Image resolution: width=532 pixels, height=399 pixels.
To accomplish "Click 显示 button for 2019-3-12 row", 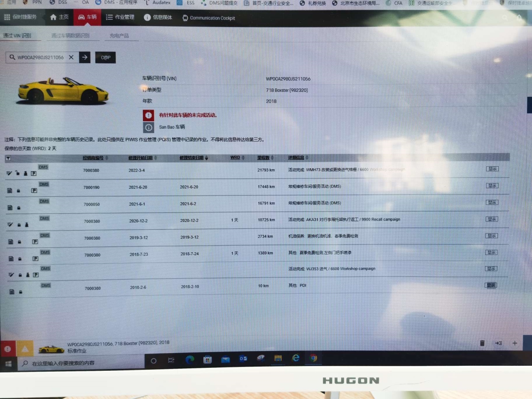I will (492, 236).
